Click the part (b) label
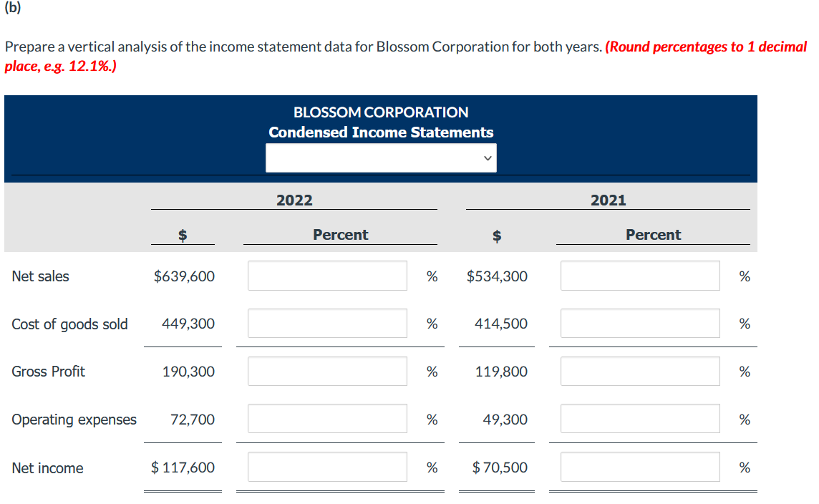819x504 pixels. [12, 9]
